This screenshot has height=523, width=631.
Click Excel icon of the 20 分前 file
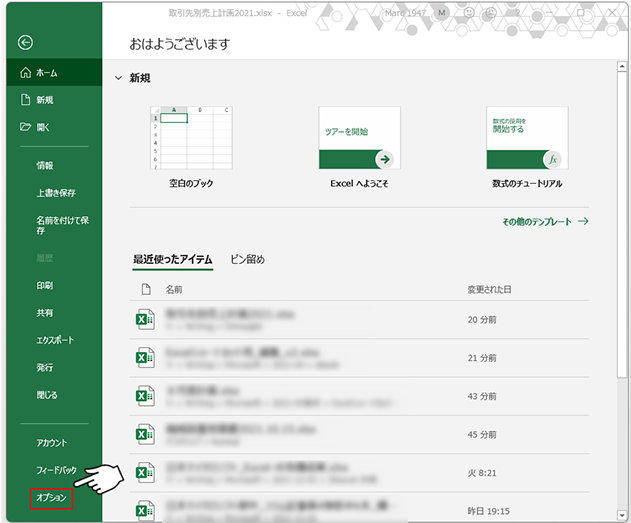coord(145,319)
